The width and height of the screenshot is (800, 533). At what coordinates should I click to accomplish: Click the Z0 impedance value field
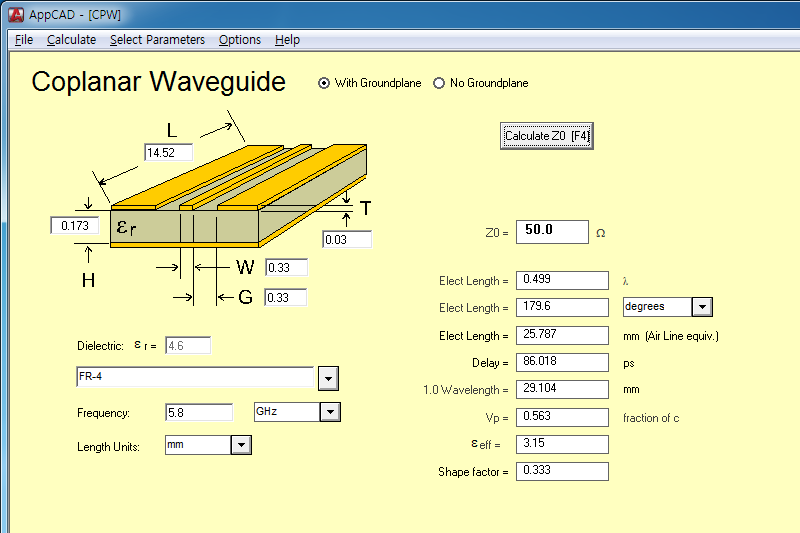pyautogui.click(x=551, y=231)
